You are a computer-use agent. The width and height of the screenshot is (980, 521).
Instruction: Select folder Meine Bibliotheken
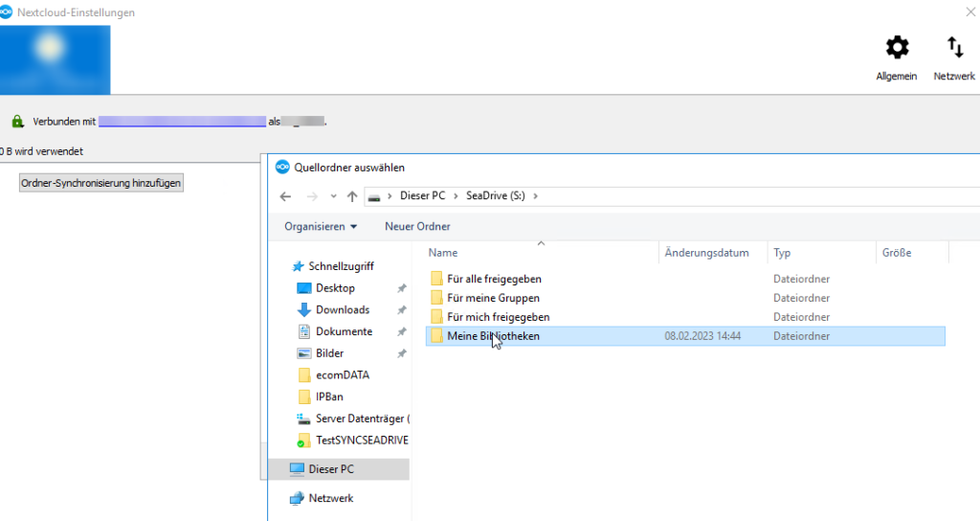tap(685, 336)
